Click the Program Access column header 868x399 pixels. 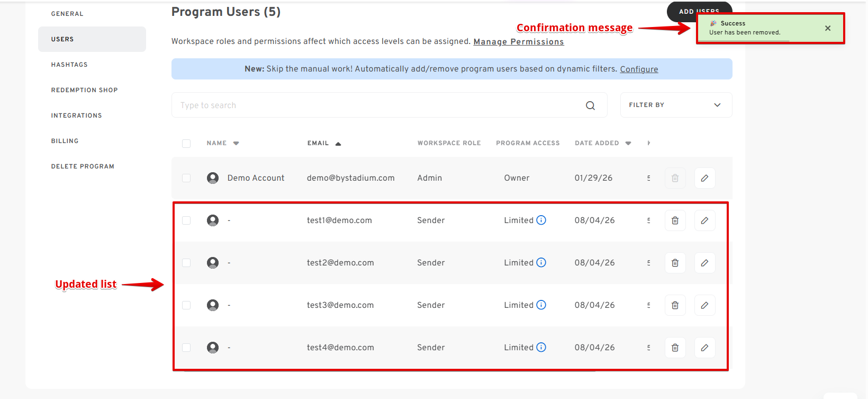pos(528,143)
